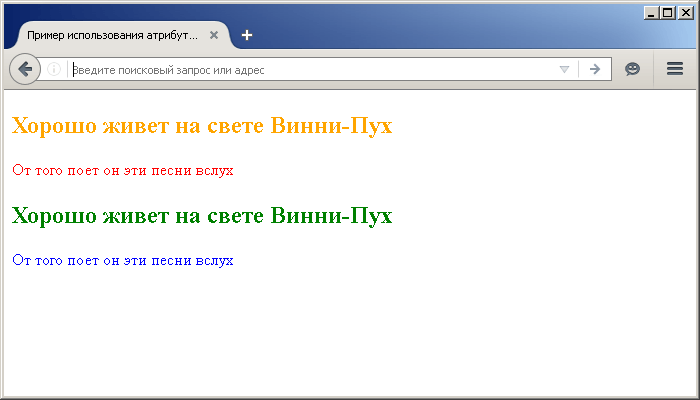Open site information icon in address bar
This screenshot has width=700, height=400.
(54, 69)
